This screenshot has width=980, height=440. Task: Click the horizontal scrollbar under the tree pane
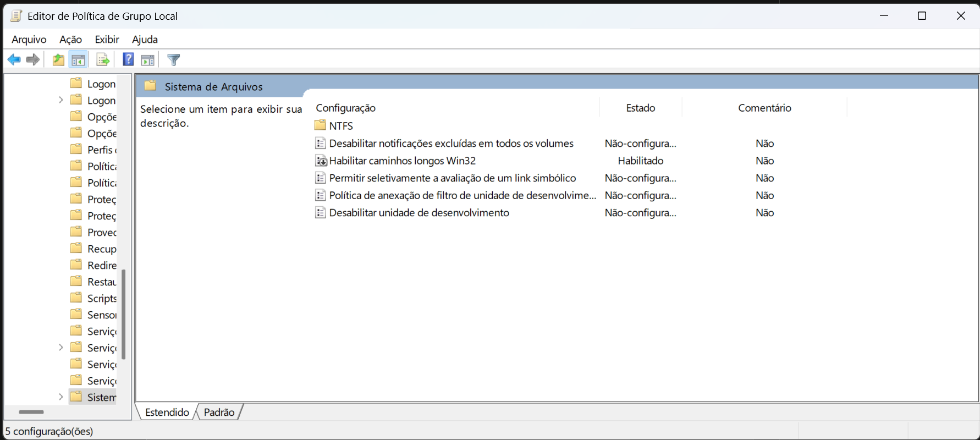click(x=31, y=411)
